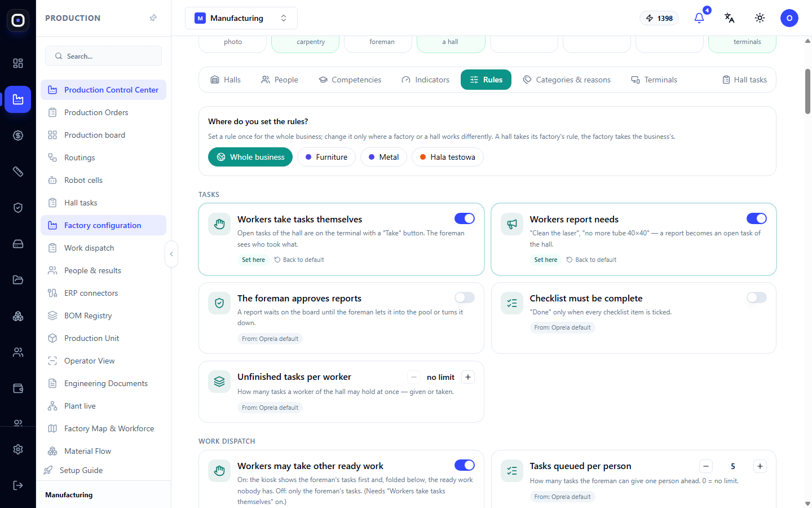
Task: Click the sidebar Search field
Action: point(103,56)
